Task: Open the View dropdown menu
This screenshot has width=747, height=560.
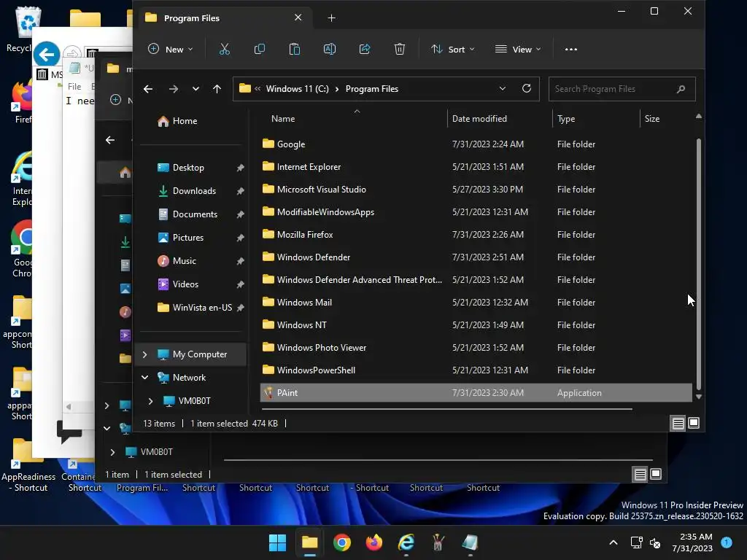Action: (518, 49)
